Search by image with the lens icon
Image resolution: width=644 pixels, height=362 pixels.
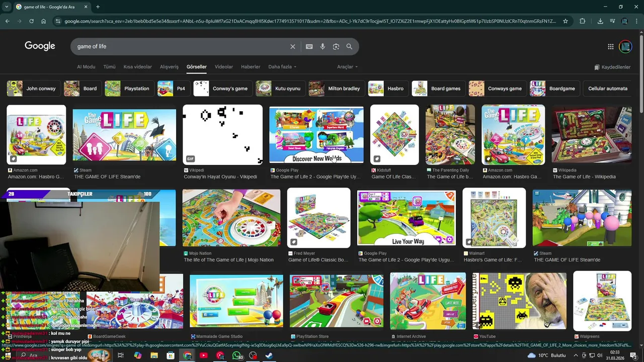click(x=336, y=46)
